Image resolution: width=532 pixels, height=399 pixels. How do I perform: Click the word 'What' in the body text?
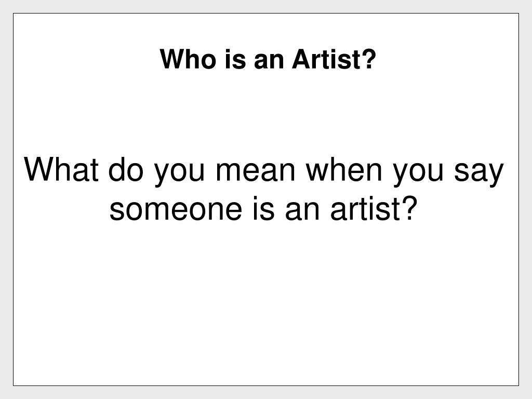pyautogui.click(x=61, y=169)
